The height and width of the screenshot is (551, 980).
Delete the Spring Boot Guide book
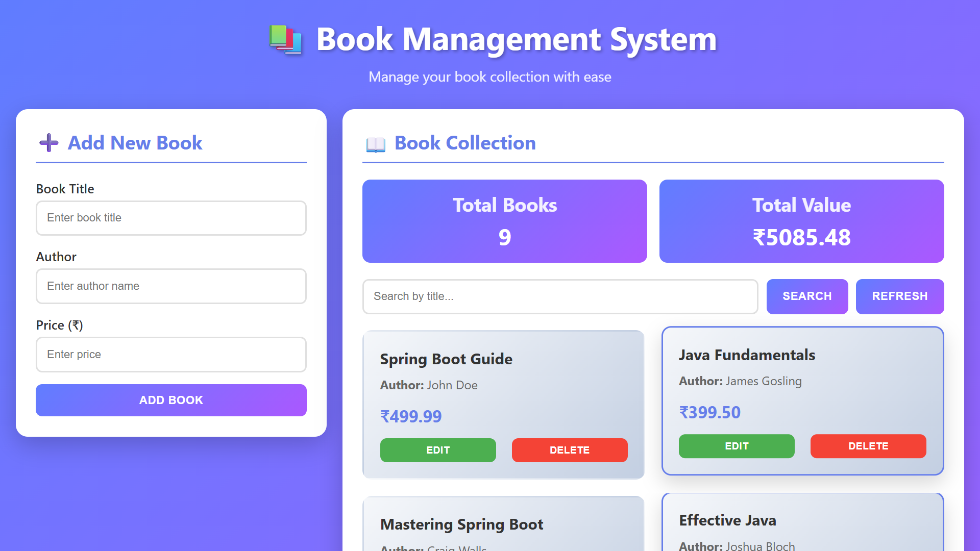(x=570, y=450)
